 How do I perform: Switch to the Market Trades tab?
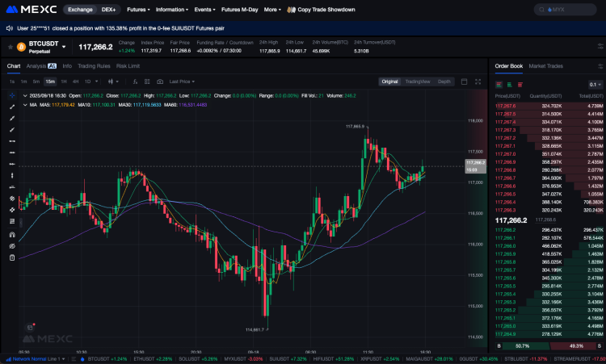545,65
